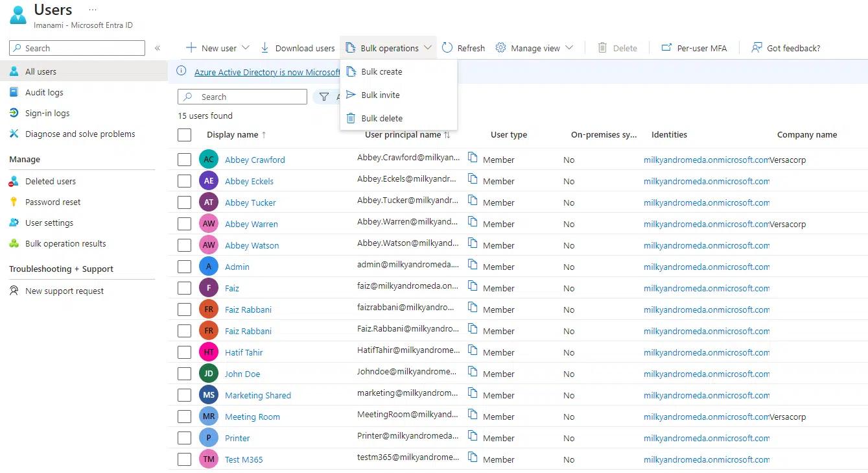Click the Password reset sidebar icon
868x473 pixels.
[15, 202]
